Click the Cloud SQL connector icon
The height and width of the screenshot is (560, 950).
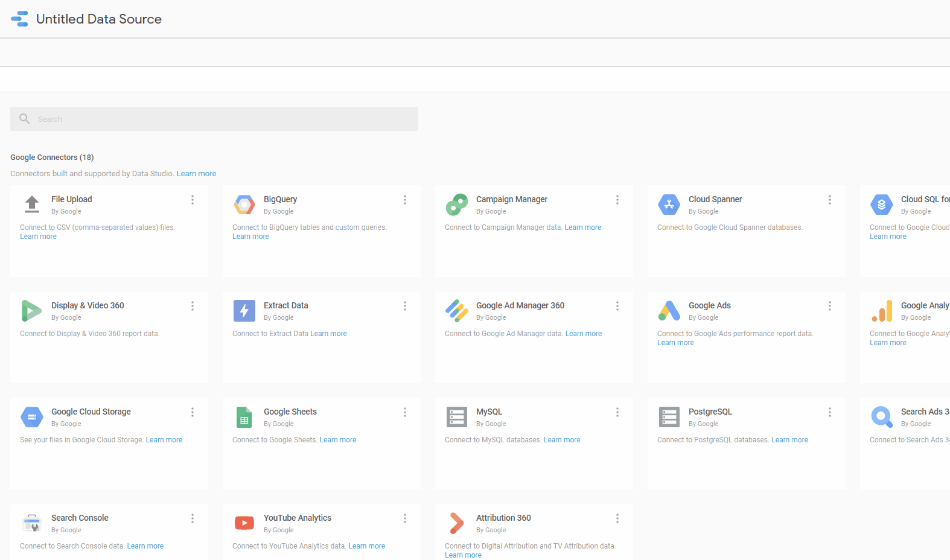(882, 205)
